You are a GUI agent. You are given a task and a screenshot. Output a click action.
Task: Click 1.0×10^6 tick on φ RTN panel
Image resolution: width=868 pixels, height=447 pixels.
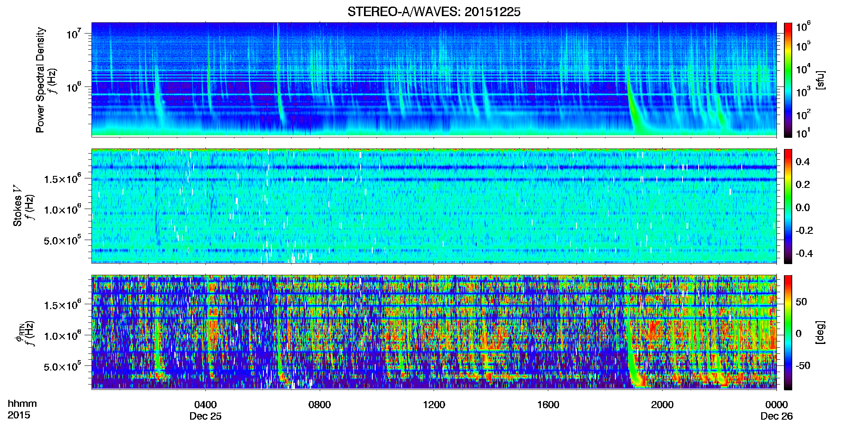(62, 336)
